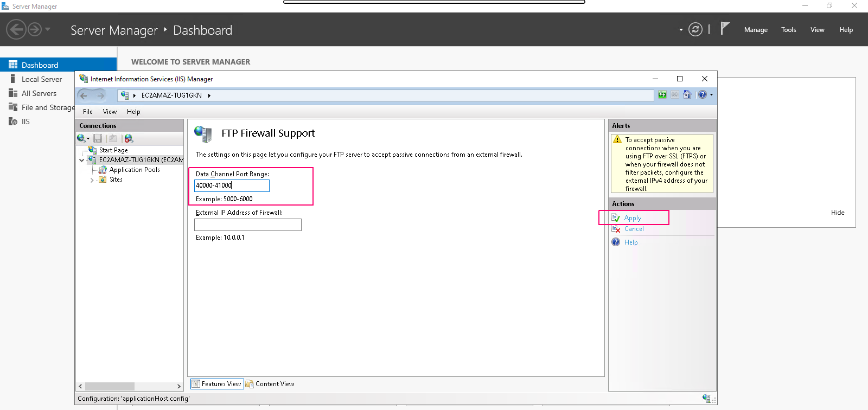868x410 pixels.
Task: Open the help icon dropdown arrow
Action: tap(711, 95)
